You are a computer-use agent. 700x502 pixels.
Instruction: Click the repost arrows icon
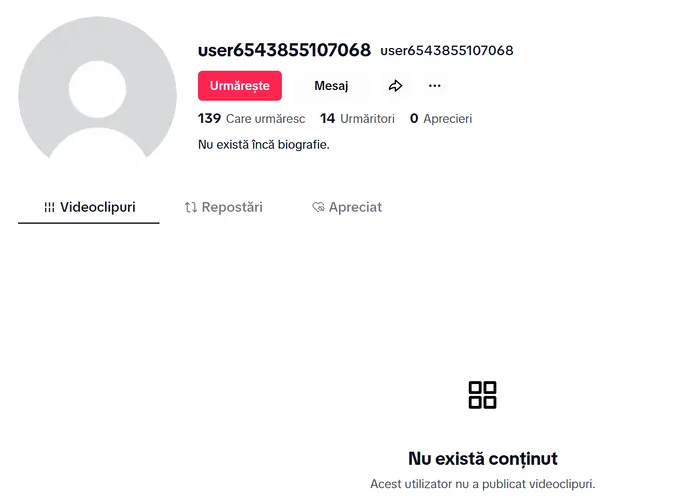(x=191, y=208)
